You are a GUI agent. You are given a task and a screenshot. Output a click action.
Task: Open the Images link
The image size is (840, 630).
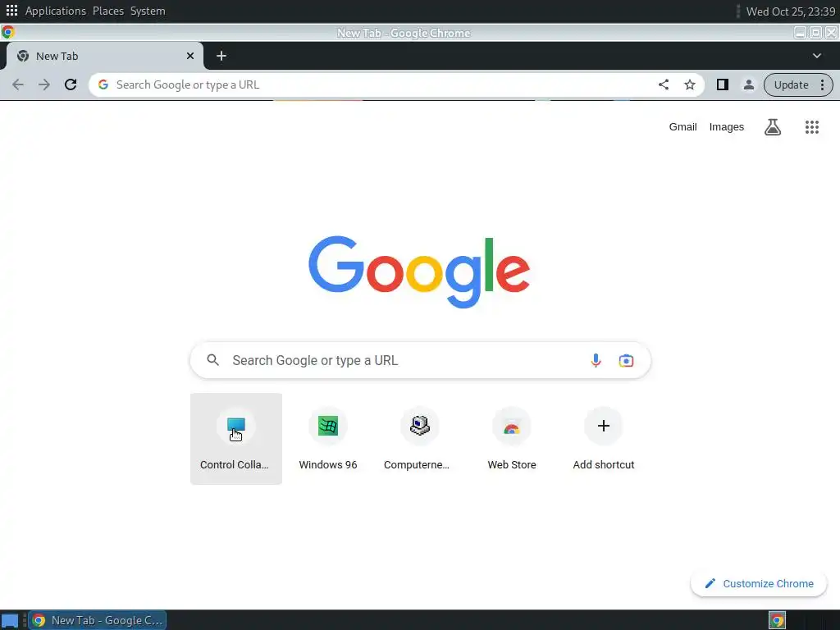click(727, 127)
